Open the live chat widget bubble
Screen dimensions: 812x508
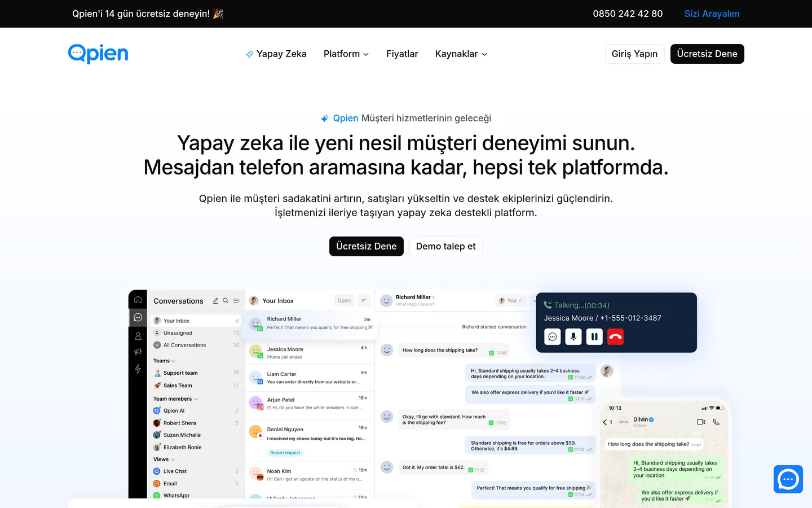(x=788, y=479)
